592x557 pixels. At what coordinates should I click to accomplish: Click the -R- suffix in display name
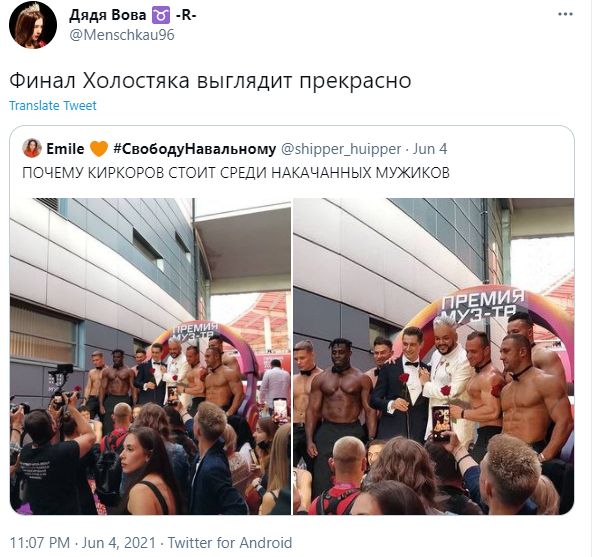coord(186,15)
